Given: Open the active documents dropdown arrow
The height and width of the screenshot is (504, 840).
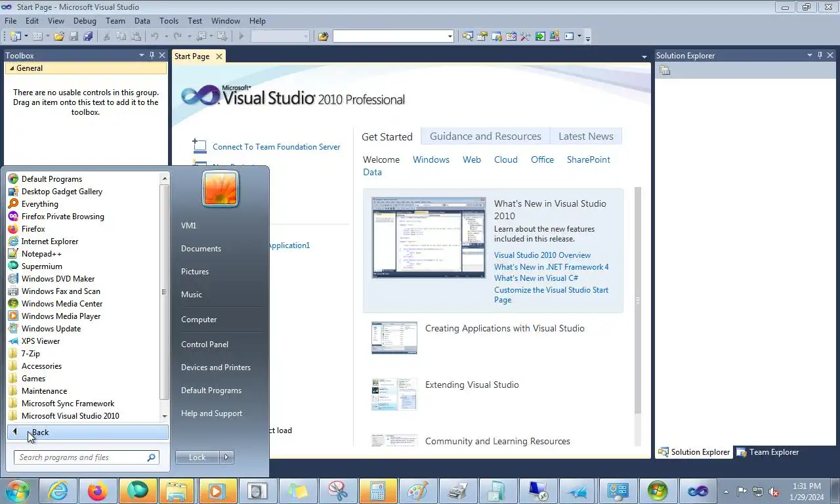Looking at the screenshot, I should coord(644,57).
